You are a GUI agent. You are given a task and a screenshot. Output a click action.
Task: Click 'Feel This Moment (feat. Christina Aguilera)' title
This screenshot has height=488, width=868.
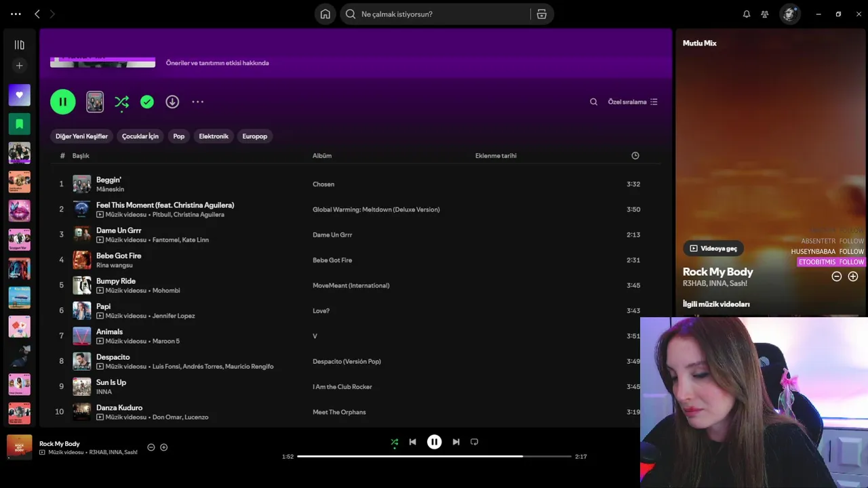point(165,205)
